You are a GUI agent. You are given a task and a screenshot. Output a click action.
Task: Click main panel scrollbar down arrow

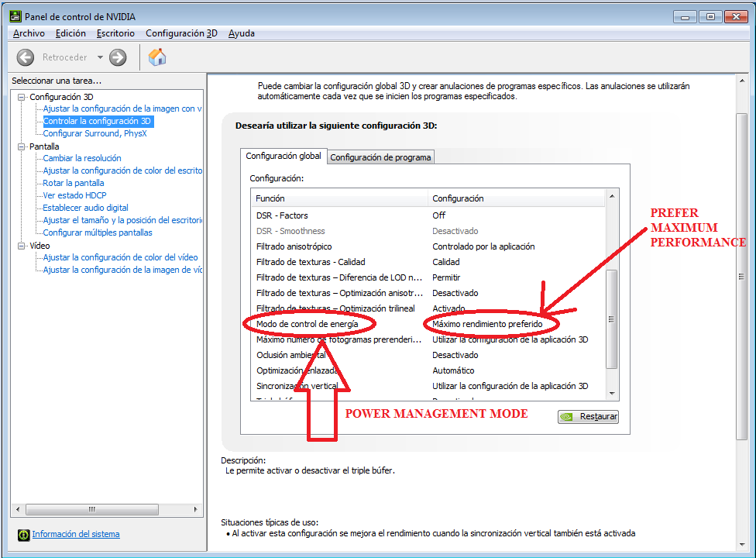pyautogui.click(x=742, y=545)
